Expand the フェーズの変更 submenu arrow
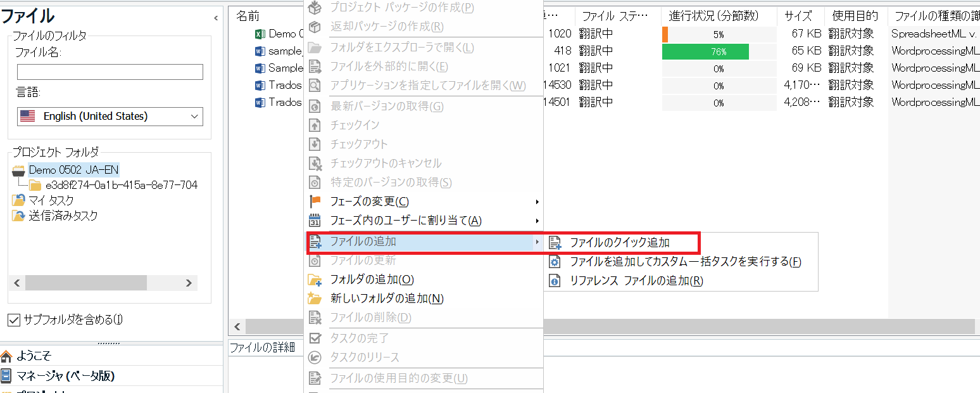 [x=537, y=202]
